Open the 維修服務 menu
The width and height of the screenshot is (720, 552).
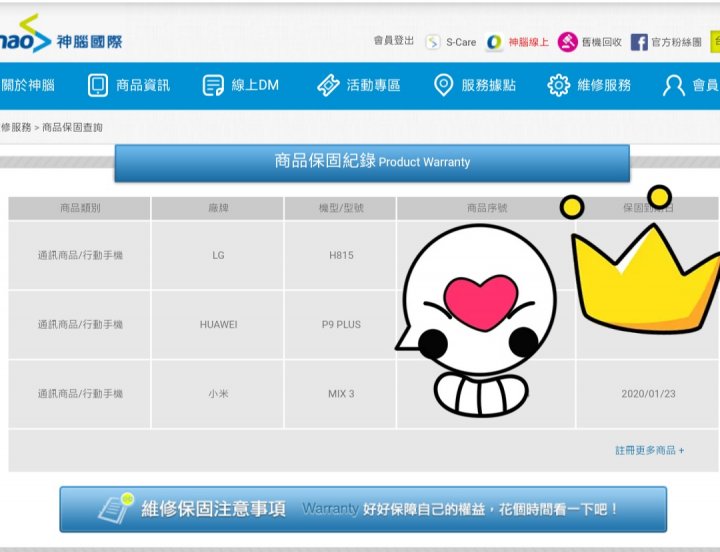(x=604, y=85)
